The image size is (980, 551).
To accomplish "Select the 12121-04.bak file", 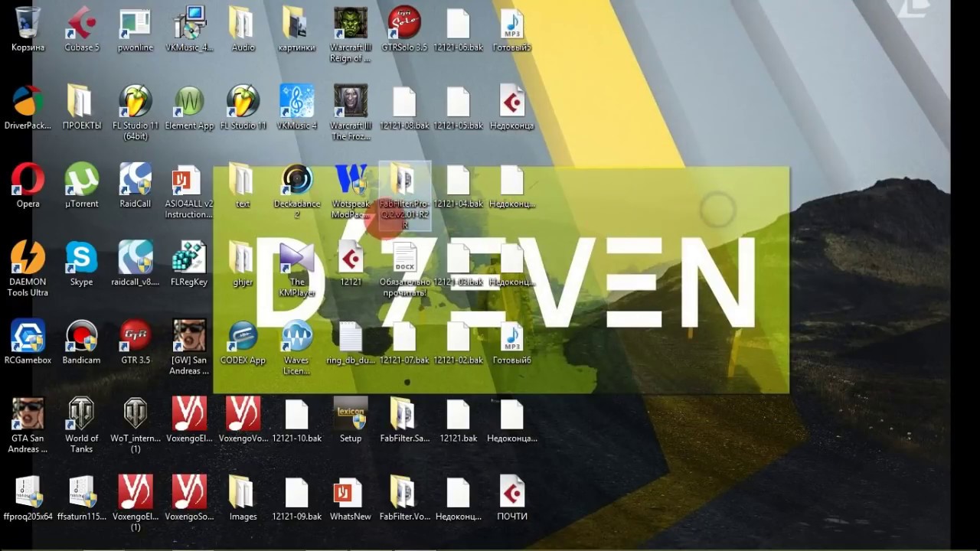I will [458, 185].
